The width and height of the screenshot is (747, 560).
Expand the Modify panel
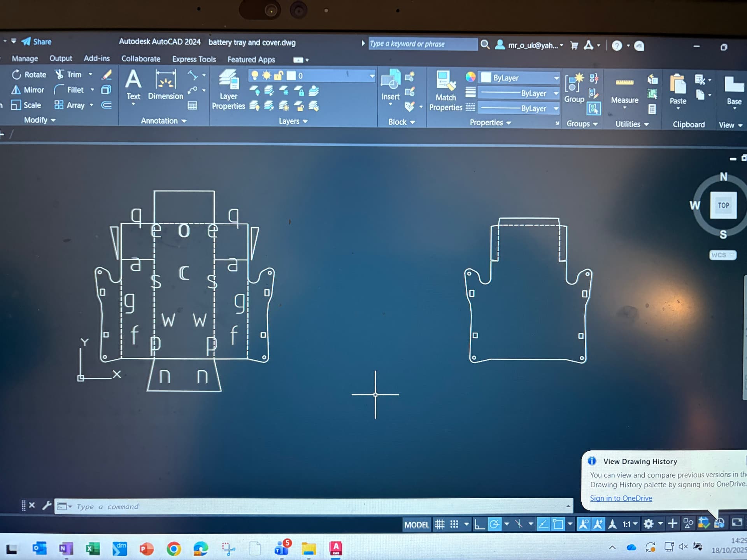coord(40,120)
